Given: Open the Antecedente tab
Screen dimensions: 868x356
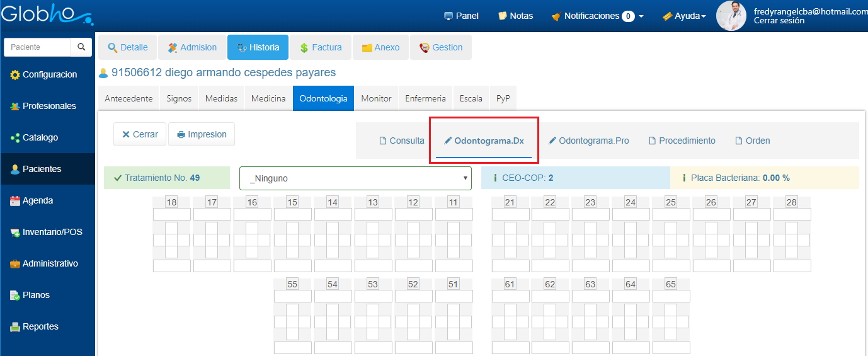Looking at the screenshot, I should tap(128, 98).
